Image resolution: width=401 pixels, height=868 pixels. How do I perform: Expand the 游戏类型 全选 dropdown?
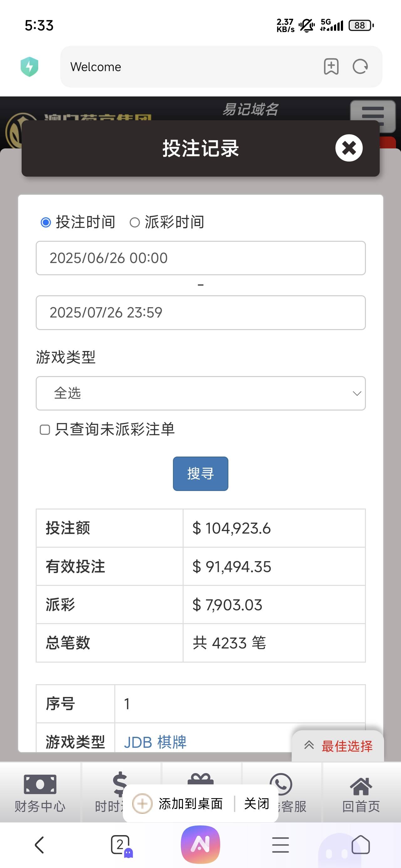pos(201,393)
